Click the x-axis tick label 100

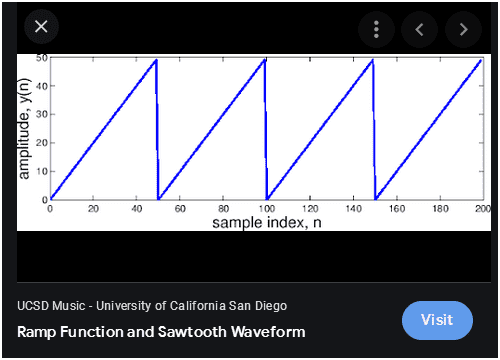pyautogui.click(x=267, y=209)
